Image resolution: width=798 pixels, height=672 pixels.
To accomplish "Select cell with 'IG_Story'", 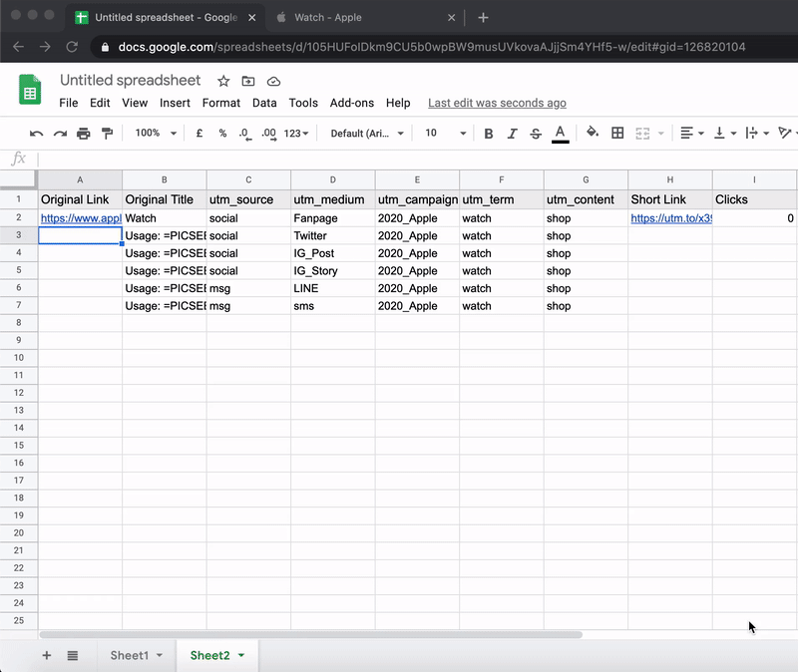I will (x=333, y=270).
